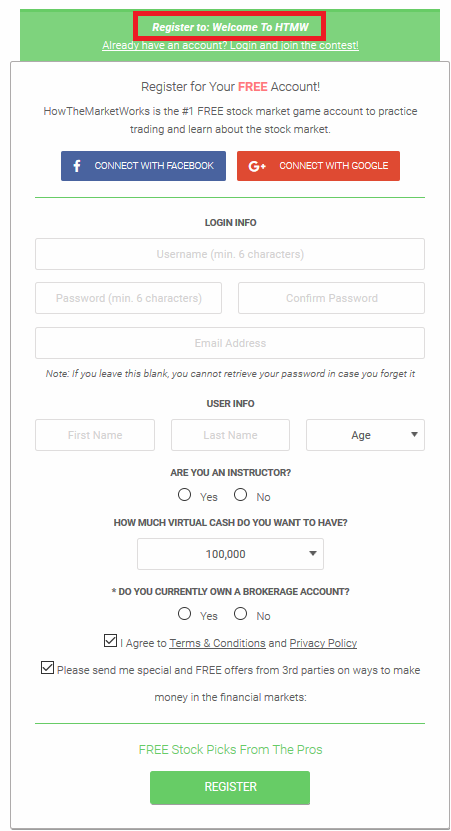View the Privacy Policy link

323,643
